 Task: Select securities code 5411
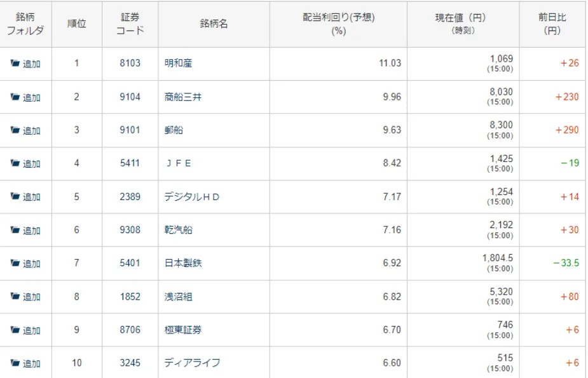click(130, 163)
